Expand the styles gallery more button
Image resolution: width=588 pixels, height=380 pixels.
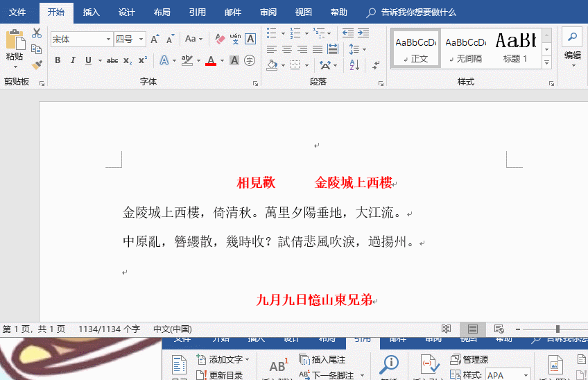tap(547, 63)
